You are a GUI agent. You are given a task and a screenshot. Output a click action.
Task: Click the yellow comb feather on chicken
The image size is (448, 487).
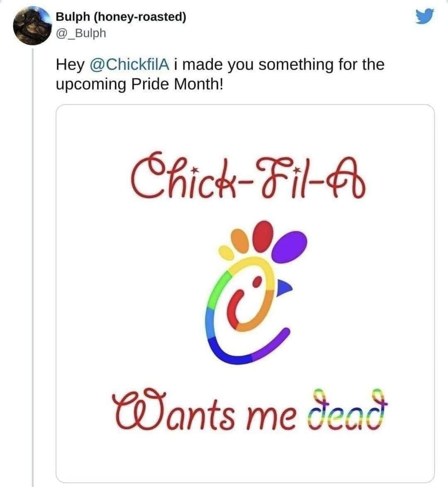226,250
